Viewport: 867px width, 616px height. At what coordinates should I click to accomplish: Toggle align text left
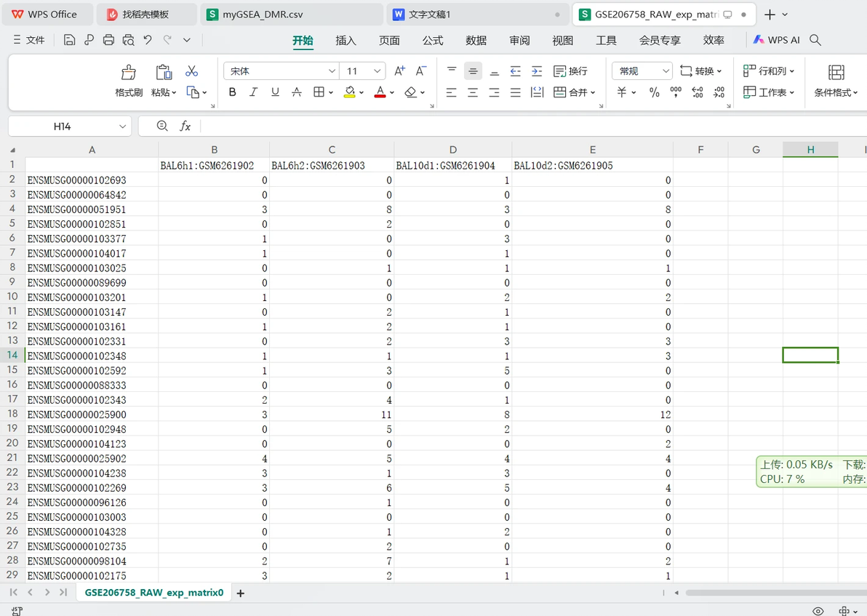452,92
